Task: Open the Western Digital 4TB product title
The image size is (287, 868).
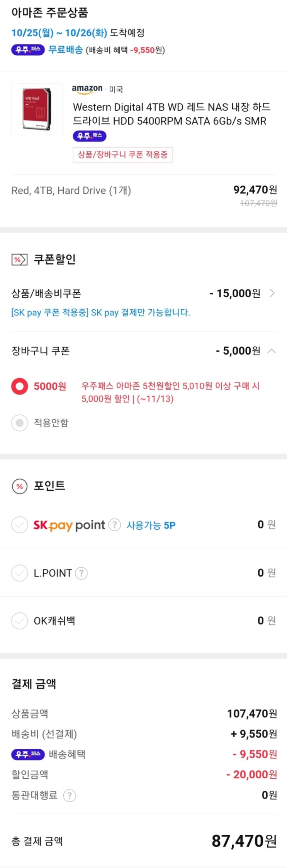Action: 172,114
